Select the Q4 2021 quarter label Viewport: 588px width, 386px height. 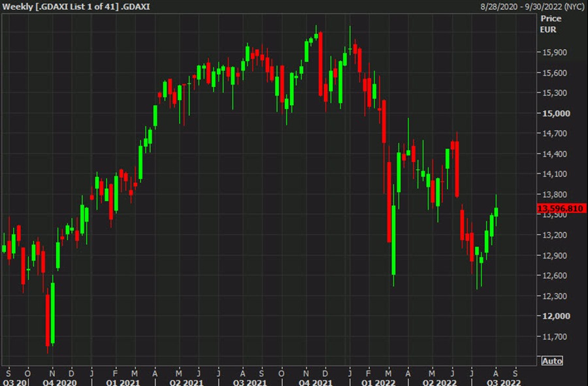click(x=316, y=382)
